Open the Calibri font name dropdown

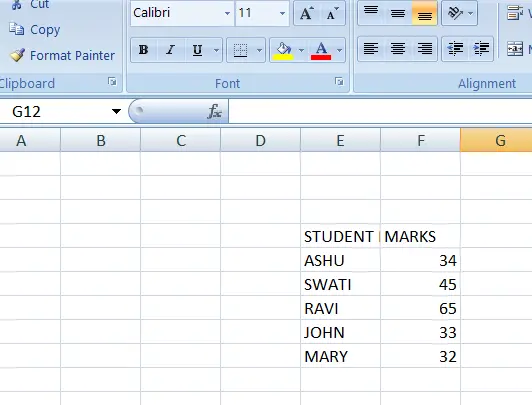[227, 13]
